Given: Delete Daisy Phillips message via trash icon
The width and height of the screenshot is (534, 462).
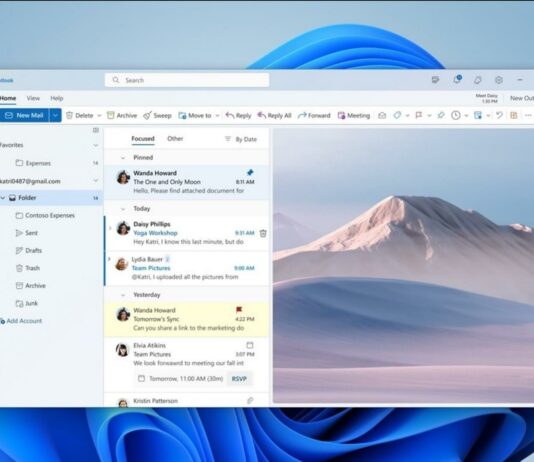Looking at the screenshot, I should coord(263,233).
